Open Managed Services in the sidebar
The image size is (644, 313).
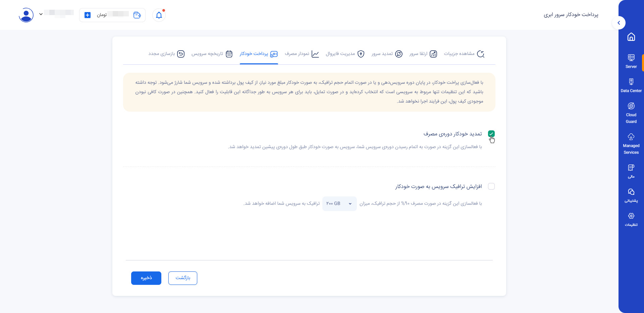pyautogui.click(x=631, y=144)
